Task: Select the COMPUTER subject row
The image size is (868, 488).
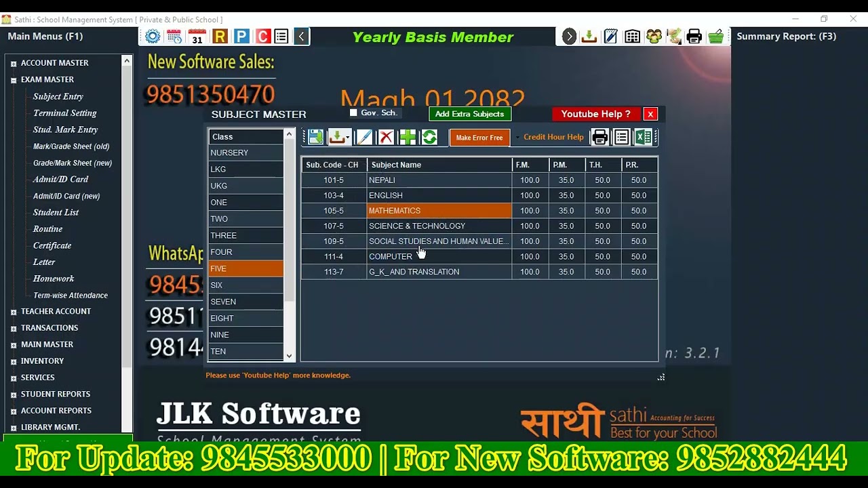Action: pyautogui.click(x=479, y=256)
